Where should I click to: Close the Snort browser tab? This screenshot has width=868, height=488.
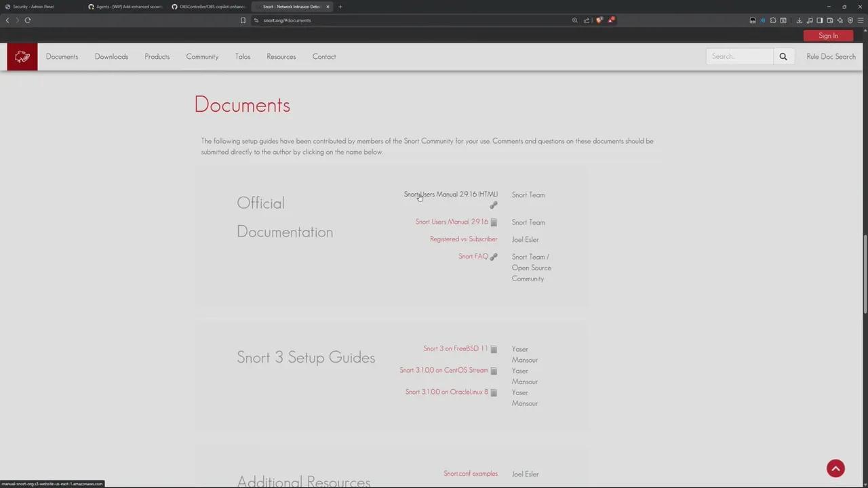click(328, 7)
